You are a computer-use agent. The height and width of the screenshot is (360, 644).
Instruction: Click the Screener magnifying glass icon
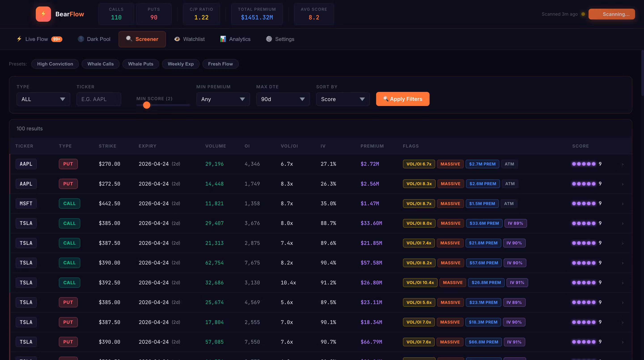(x=129, y=39)
